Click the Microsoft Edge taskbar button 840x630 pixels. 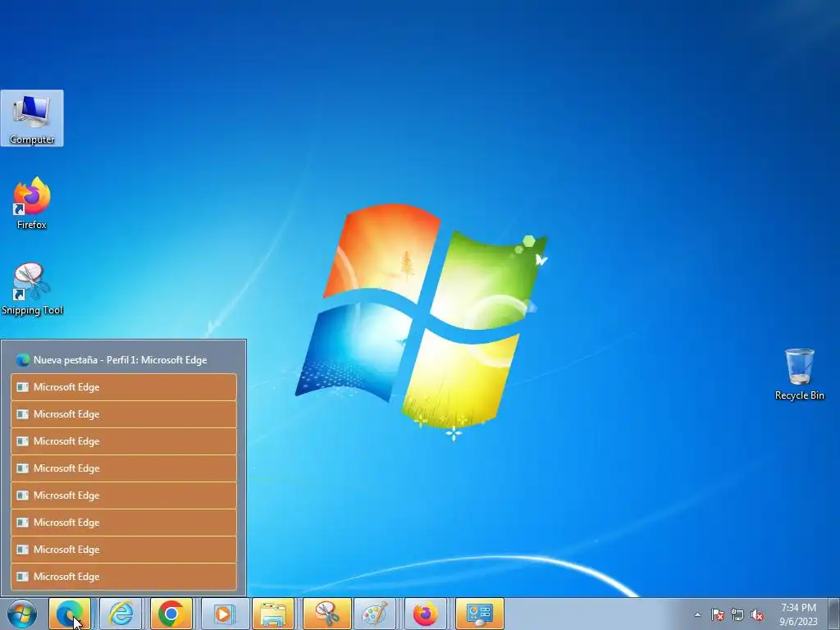[x=70, y=614]
